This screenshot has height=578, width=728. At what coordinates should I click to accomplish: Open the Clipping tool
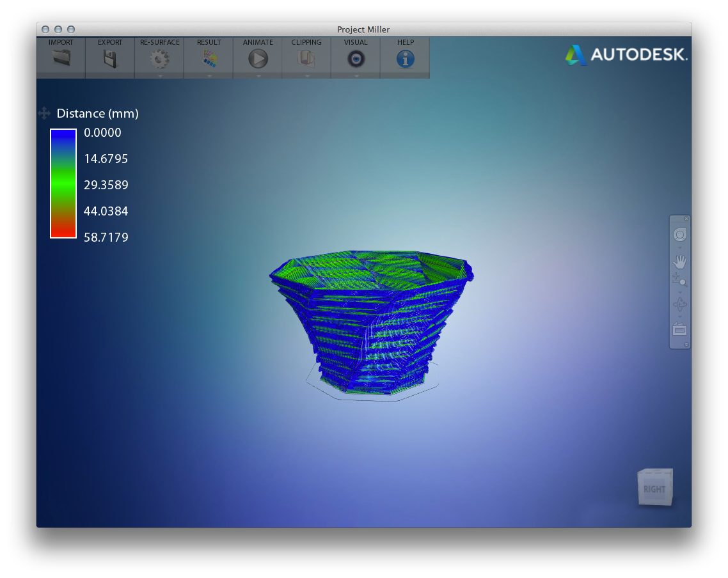pos(306,59)
